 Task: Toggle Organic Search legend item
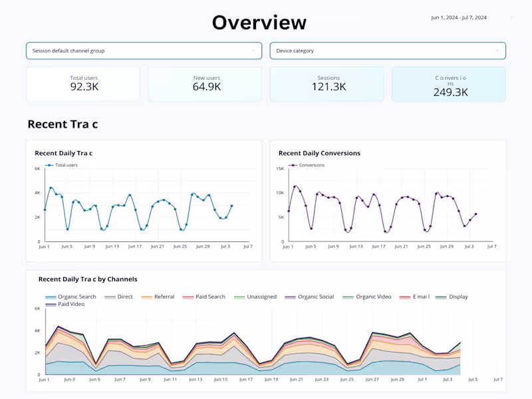(x=70, y=297)
